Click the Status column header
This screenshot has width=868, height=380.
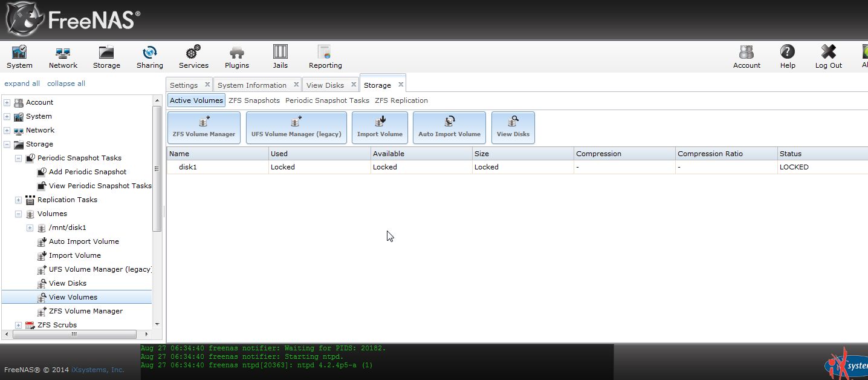[823, 154]
